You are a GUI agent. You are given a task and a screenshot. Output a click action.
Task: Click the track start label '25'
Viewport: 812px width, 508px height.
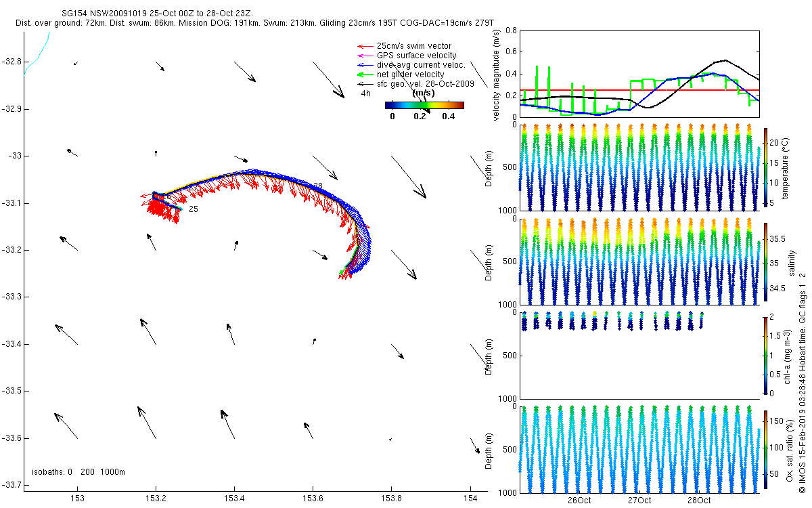tap(194, 209)
